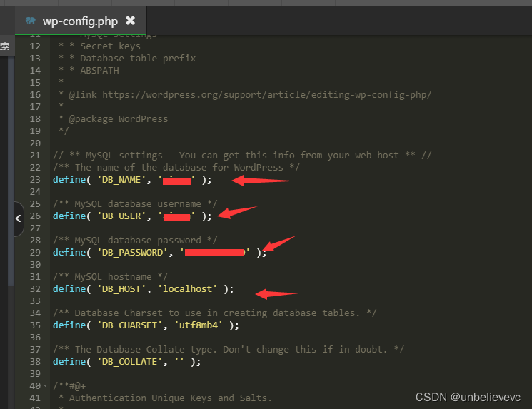Click 'utf8mb4' value on line 35
532x409 pixels.
(199, 325)
